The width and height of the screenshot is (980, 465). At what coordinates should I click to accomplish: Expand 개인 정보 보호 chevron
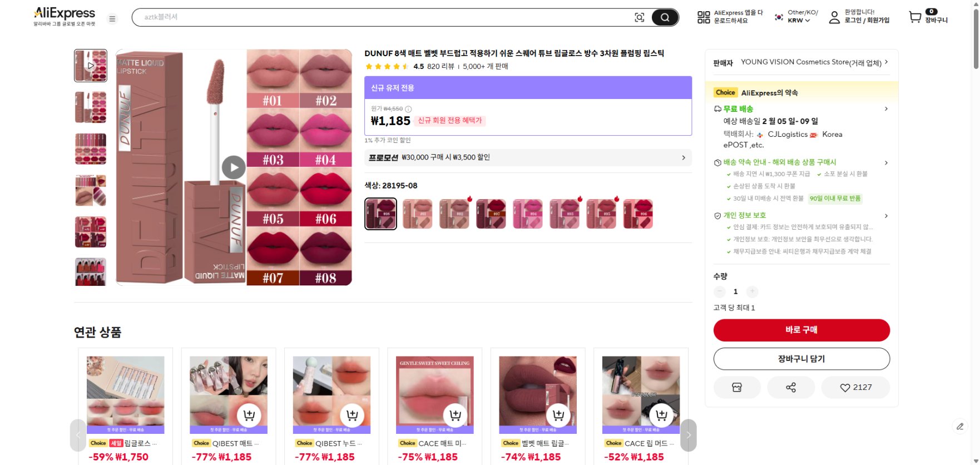(886, 216)
